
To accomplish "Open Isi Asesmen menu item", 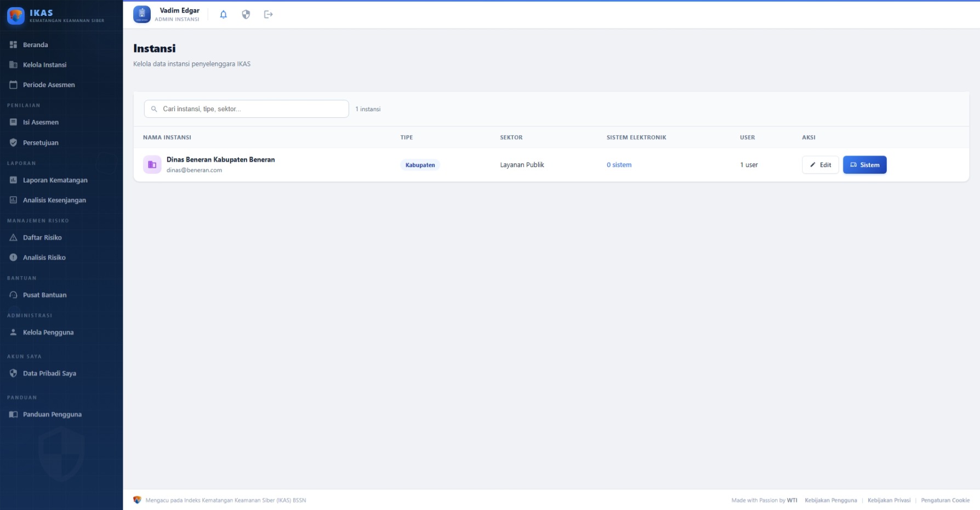I will coord(41,123).
